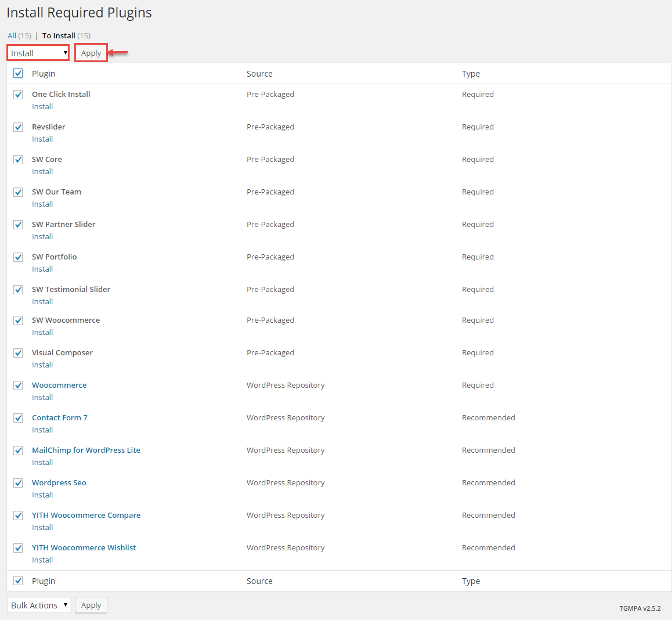Uncheck the One Click Install checkbox
The width and height of the screenshot is (672, 620).
coord(18,95)
